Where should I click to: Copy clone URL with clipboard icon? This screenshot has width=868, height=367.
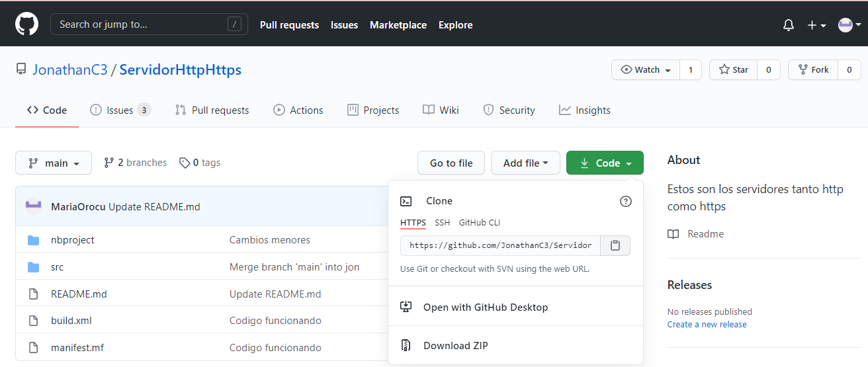[x=615, y=245]
